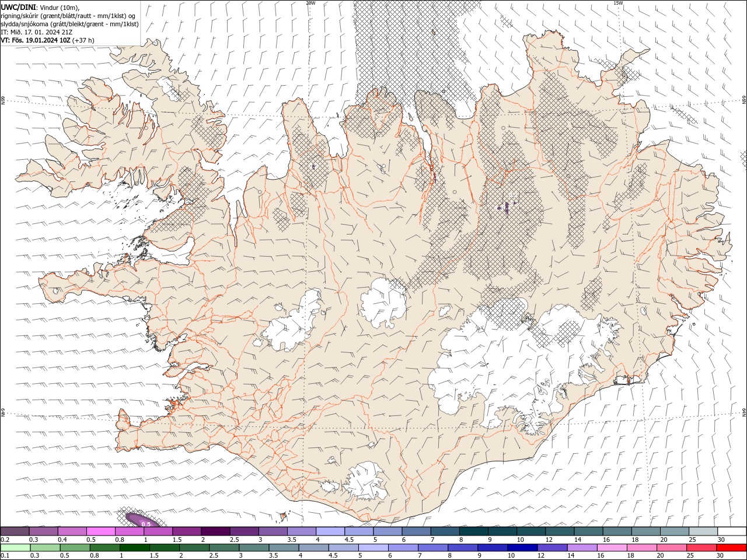Pick the 0.4 orchid snow legend swatch
Viewport: 747px width, 560px height.
click(72, 531)
